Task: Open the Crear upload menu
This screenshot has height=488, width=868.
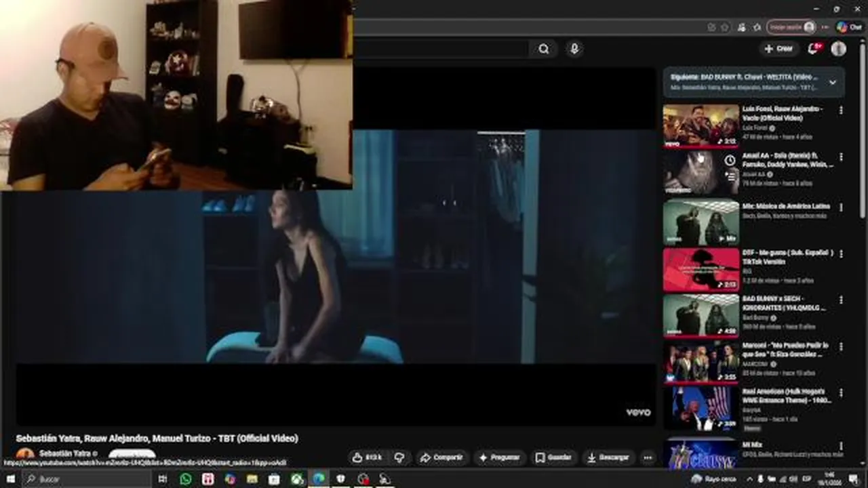Action: click(x=778, y=49)
